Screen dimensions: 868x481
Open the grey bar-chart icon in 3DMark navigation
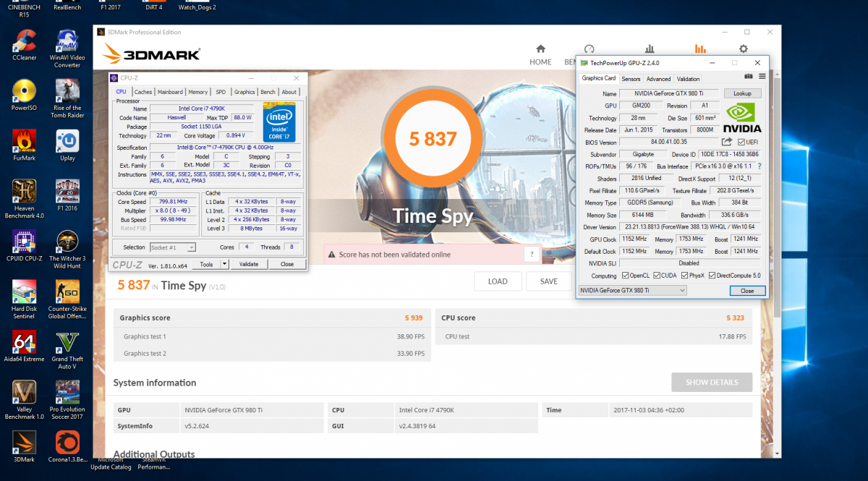[650, 49]
